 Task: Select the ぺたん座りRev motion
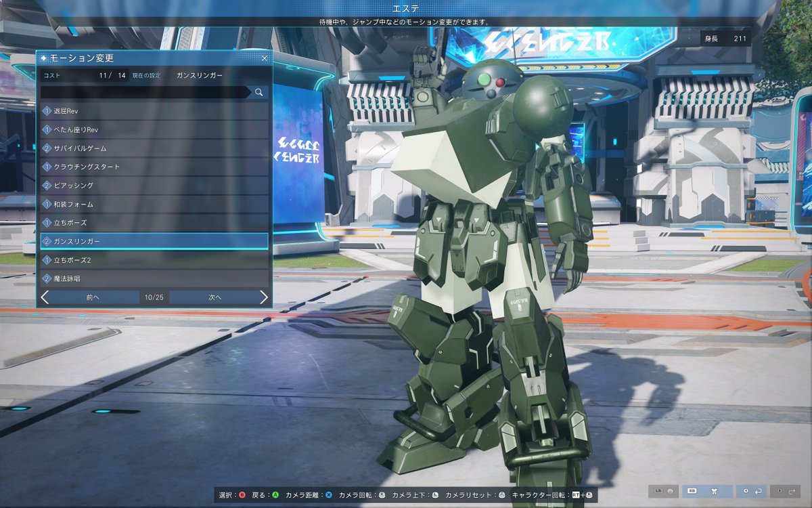(154, 129)
